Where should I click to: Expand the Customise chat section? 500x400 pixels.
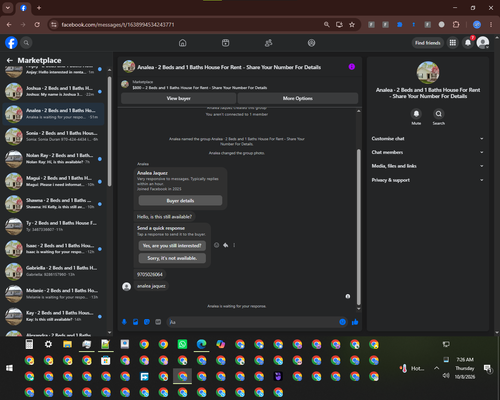(428, 139)
